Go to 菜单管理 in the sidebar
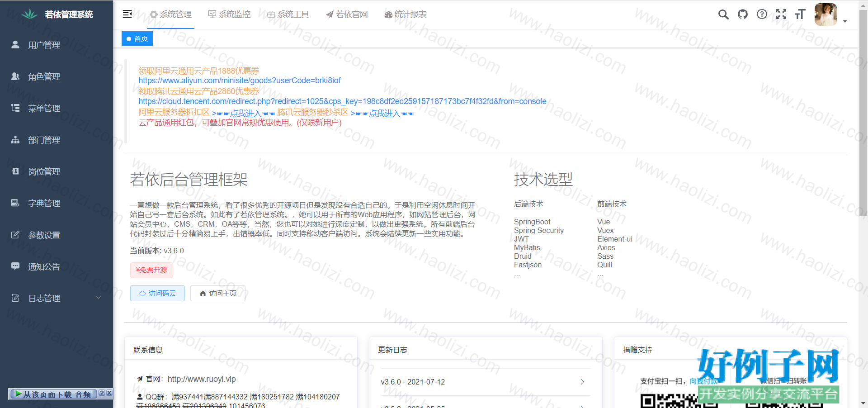Screen dimensions: 868x408 (x=57, y=108)
